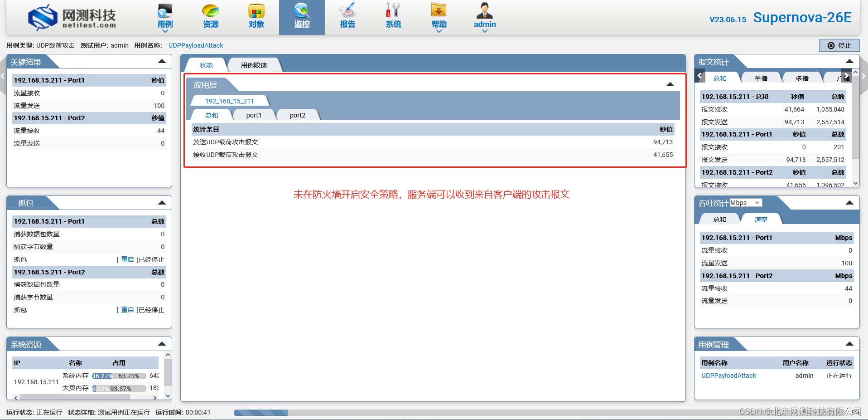Collapse the 关键结果 panel
The image size is (868, 420).
click(x=162, y=62)
